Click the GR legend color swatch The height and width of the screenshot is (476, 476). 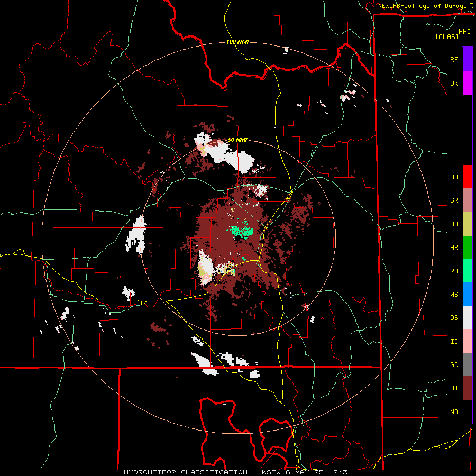tap(467, 200)
